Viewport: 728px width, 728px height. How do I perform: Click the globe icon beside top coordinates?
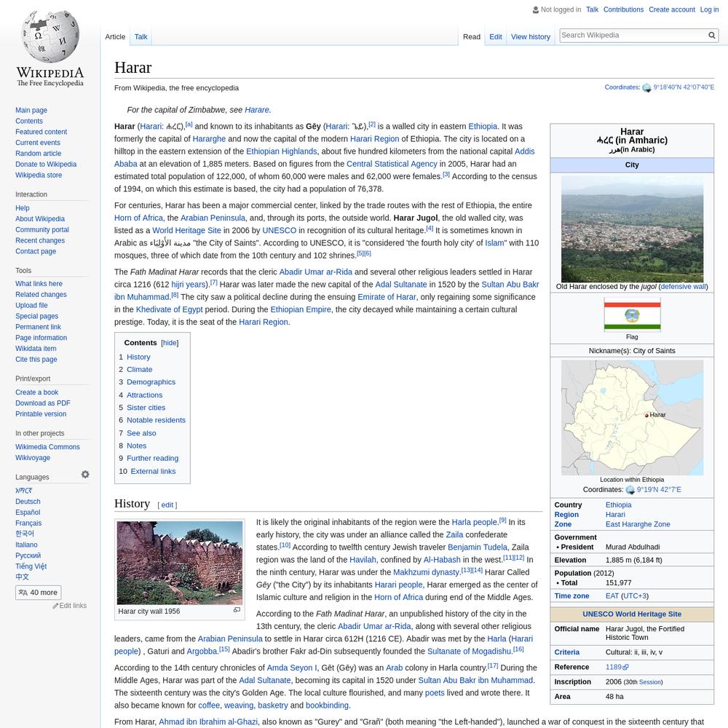[646, 88]
